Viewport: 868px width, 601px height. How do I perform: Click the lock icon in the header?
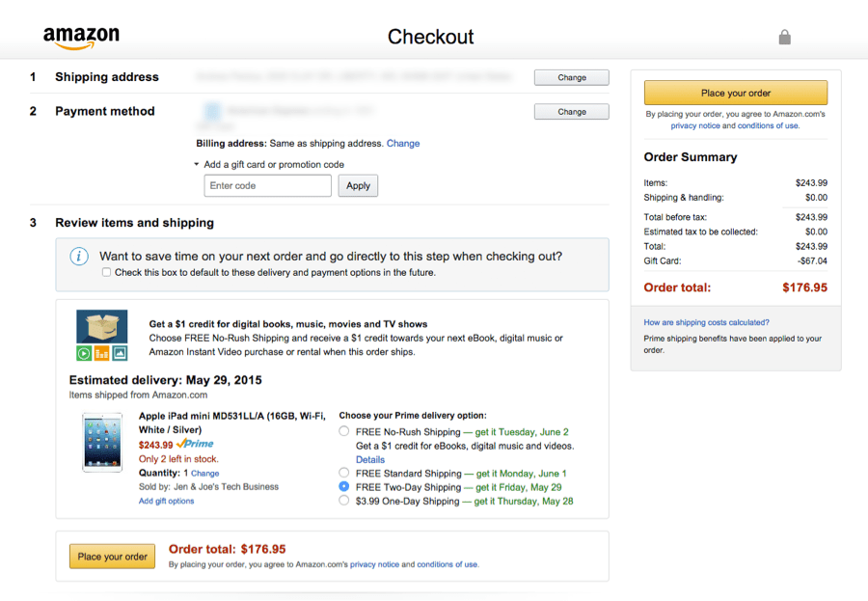point(784,37)
